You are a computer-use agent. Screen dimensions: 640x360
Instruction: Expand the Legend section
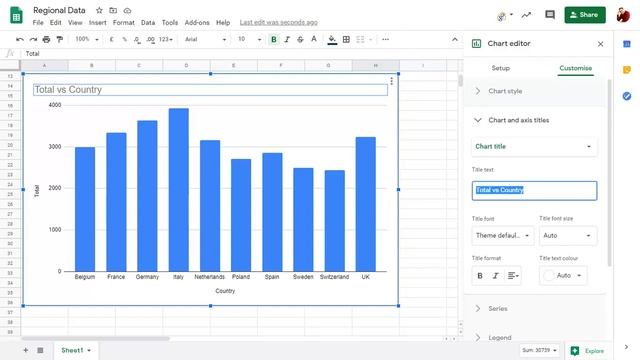535,338
